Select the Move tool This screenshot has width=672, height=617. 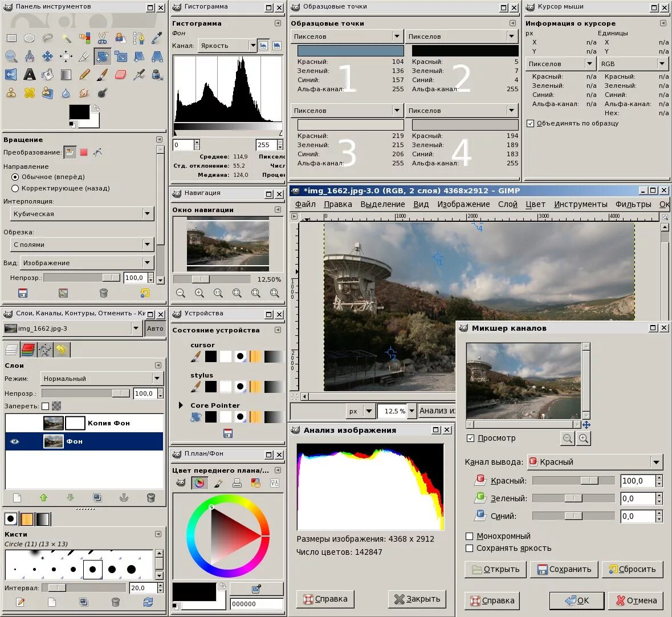47,56
